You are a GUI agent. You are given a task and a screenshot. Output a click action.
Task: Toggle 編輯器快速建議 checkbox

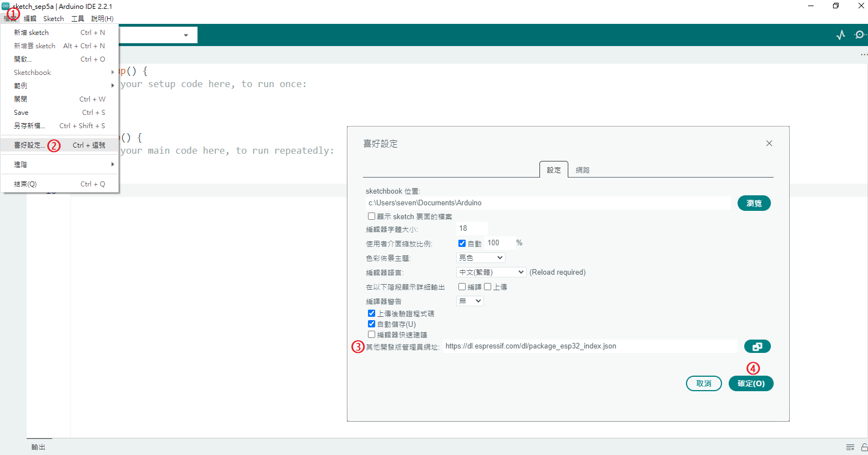tap(371, 335)
